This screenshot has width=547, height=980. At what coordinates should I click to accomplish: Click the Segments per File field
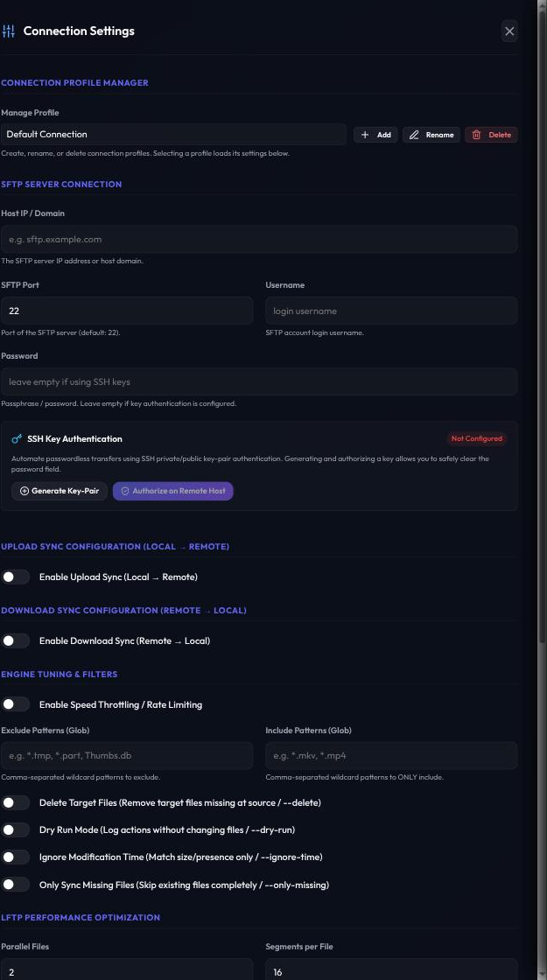coord(391,969)
